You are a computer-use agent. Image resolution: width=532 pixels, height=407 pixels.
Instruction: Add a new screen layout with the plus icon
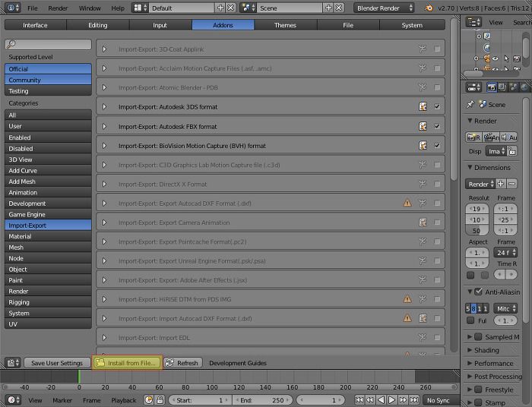click(x=220, y=8)
